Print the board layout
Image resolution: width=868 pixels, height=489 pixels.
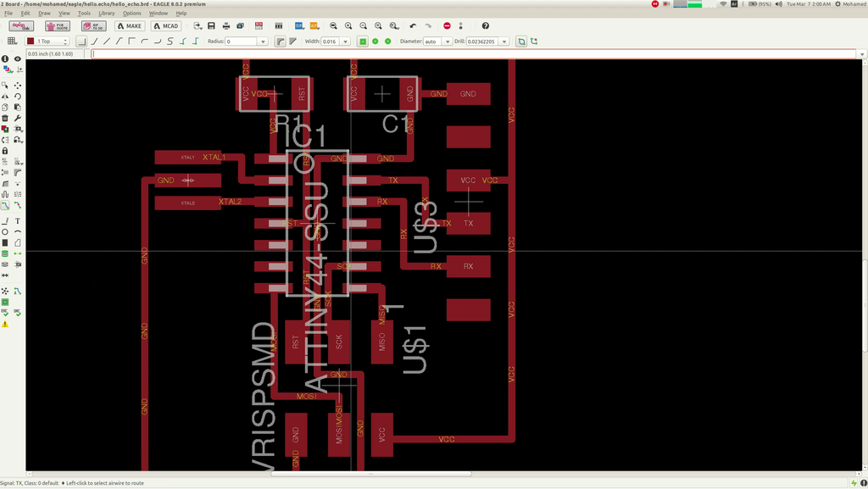click(x=225, y=26)
